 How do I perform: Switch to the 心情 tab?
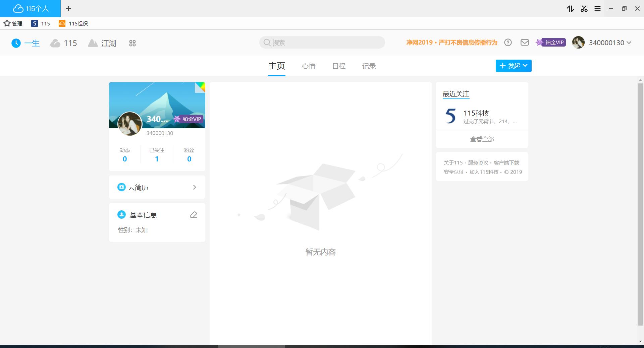point(309,66)
